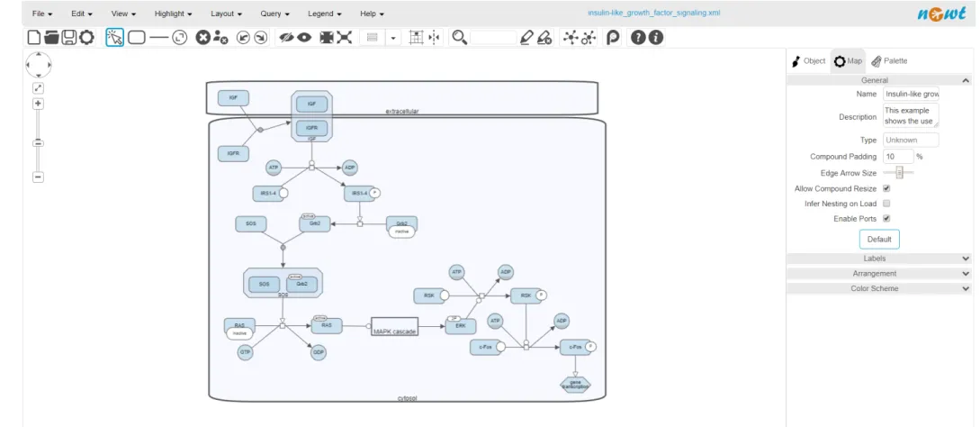This screenshot has width=980, height=427.
Task: Open the align dropdown arrow
Action: point(393,38)
